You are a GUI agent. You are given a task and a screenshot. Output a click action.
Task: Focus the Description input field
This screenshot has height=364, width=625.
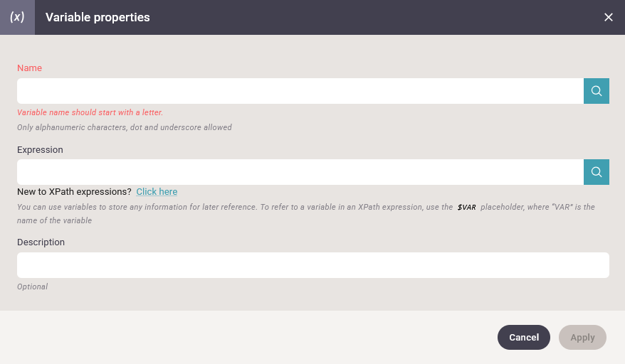[x=313, y=265]
